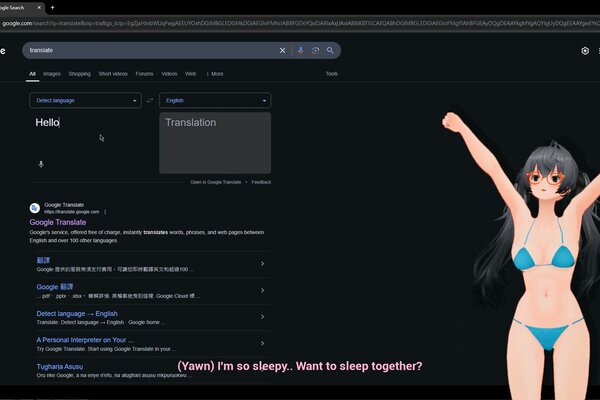
Task: Click the Translation output box
Action: (215, 143)
